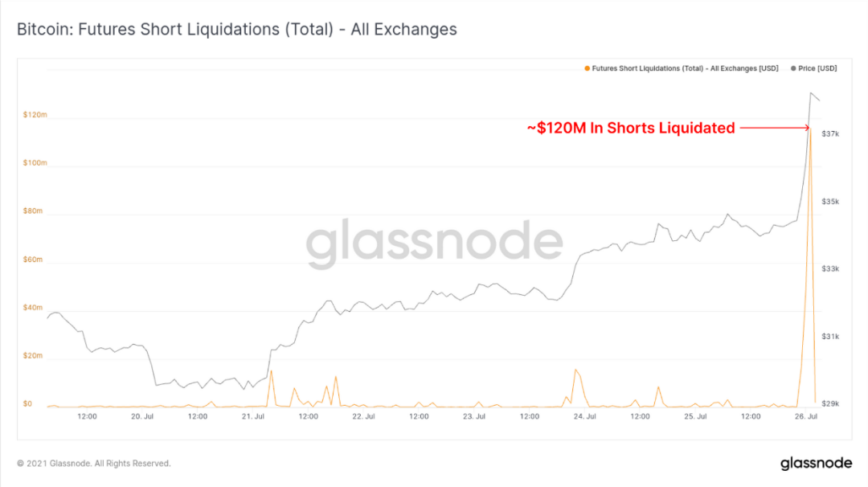Click the 20. Jul date label
868x487 pixels.
[x=142, y=416]
